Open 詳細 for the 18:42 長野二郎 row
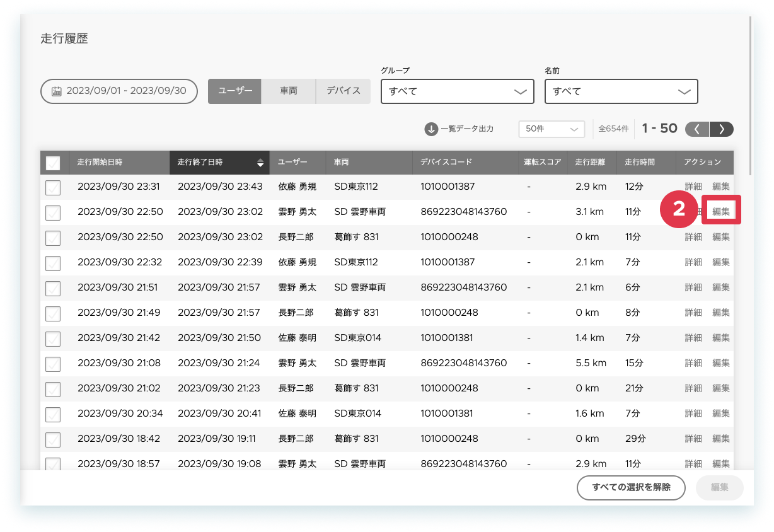The width and height of the screenshot is (774, 532). (693, 439)
